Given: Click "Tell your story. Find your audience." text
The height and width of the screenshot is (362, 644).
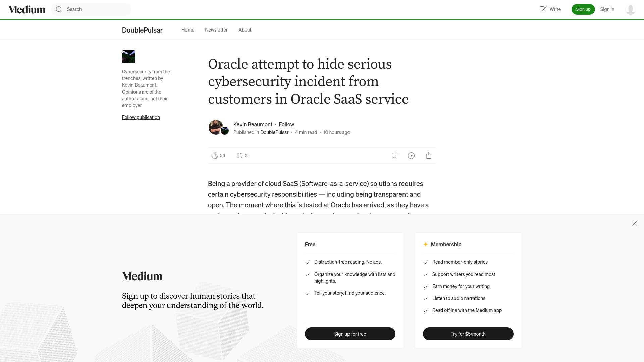Looking at the screenshot, I should tap(350, 293).
